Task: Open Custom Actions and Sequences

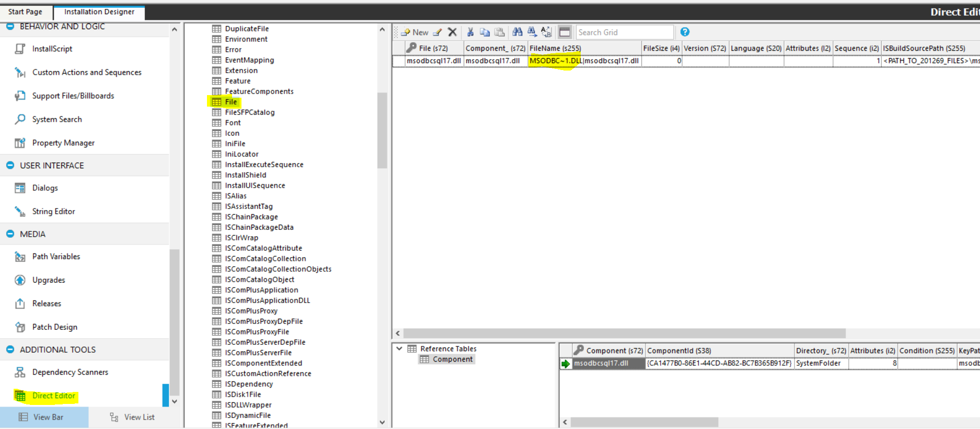Action: coord(87,72)
